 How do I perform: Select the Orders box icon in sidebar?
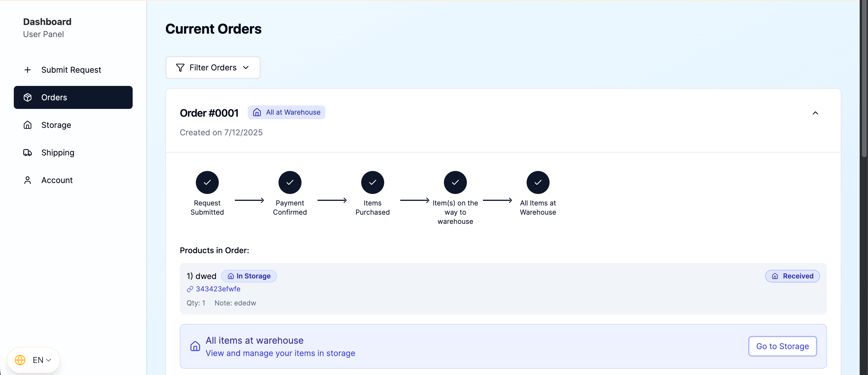(x=28, y=97)
